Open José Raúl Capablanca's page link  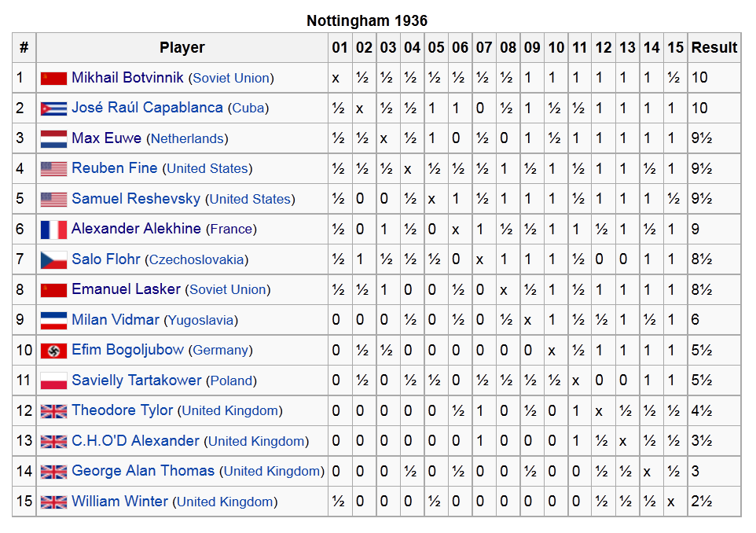[x=147, y=108]
